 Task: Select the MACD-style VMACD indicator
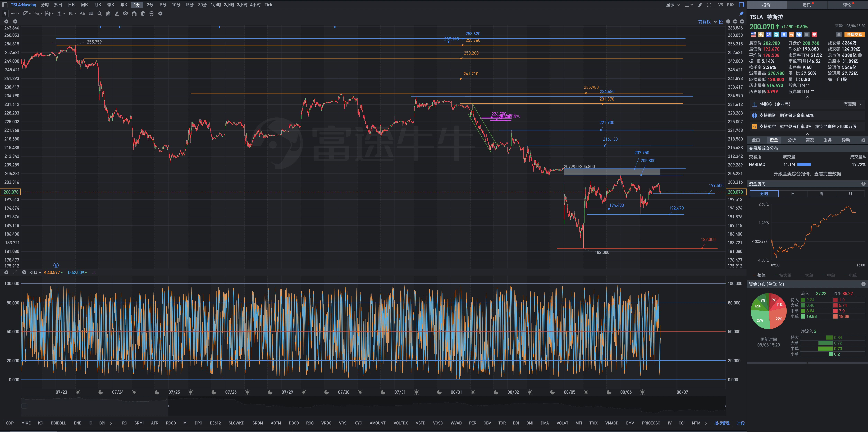pos(612,423)
